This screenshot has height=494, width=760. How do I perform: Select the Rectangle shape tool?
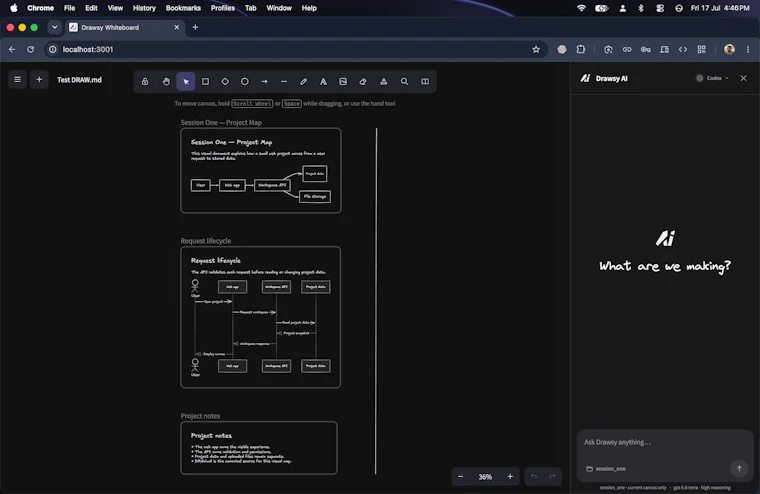pyautogui.click(x=206, y=81)
